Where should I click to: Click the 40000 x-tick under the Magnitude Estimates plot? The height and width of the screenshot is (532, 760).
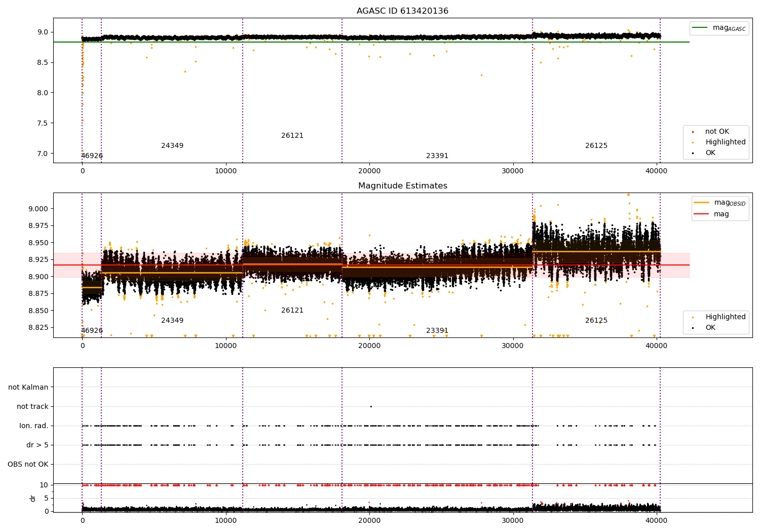657,346
